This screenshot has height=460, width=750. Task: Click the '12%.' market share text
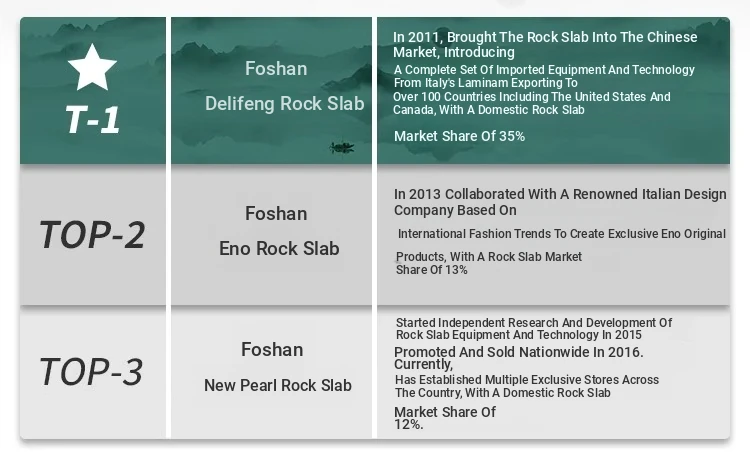(x=408, y=424)
